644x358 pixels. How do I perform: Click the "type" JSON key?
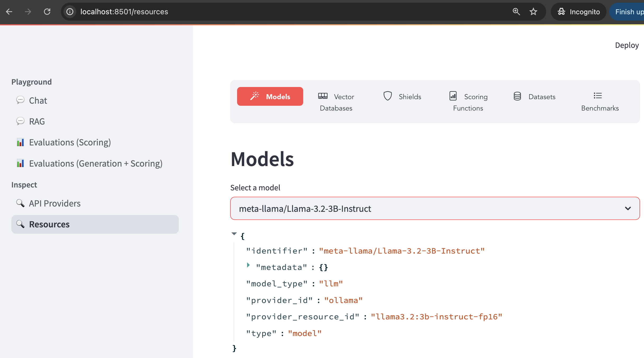261,333
